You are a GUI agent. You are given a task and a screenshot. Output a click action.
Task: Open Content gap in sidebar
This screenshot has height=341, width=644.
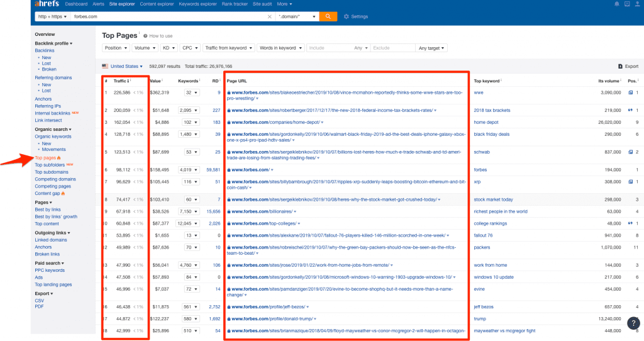47,194
